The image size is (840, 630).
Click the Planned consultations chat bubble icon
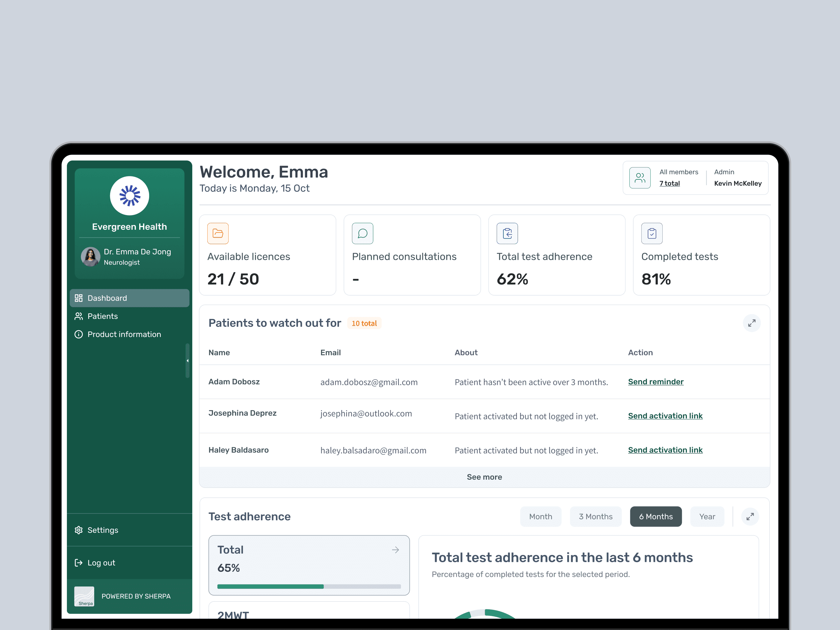[x=363, y=233]
